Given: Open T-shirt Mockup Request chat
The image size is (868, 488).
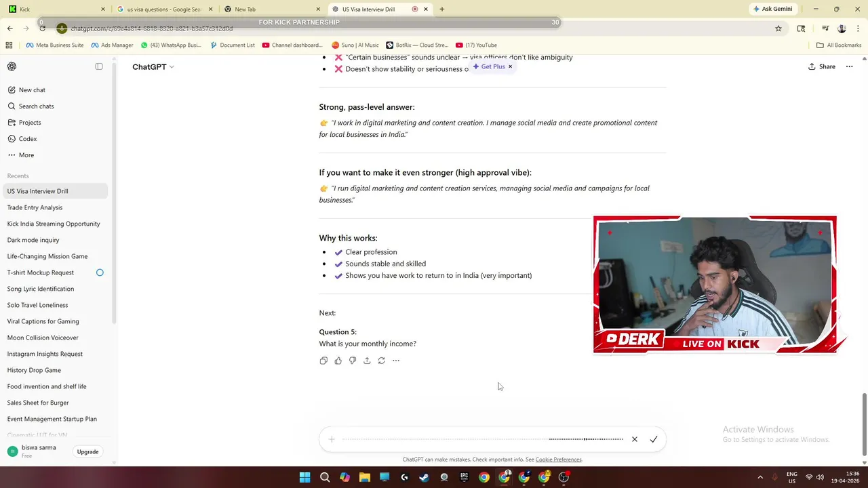Looking at the screenshot, I should (55, 272).
